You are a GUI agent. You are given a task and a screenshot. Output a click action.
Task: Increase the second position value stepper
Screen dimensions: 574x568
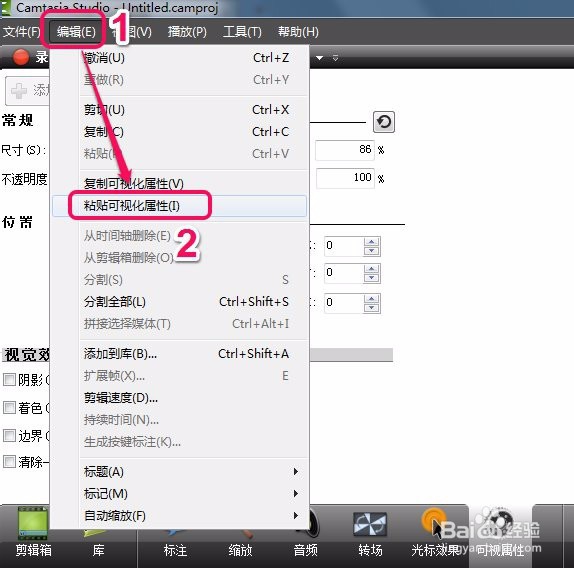point(372,269)
